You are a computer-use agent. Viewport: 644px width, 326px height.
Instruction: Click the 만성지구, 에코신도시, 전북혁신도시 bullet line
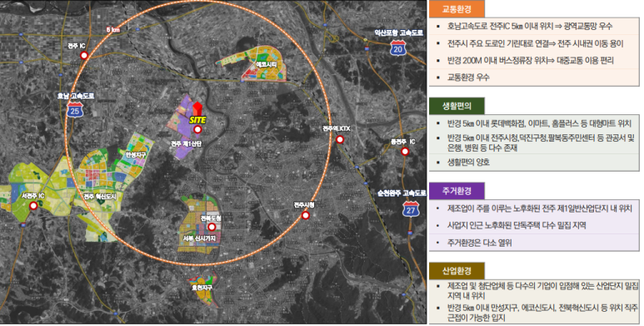pyautogui.click(x=543, y=313)
